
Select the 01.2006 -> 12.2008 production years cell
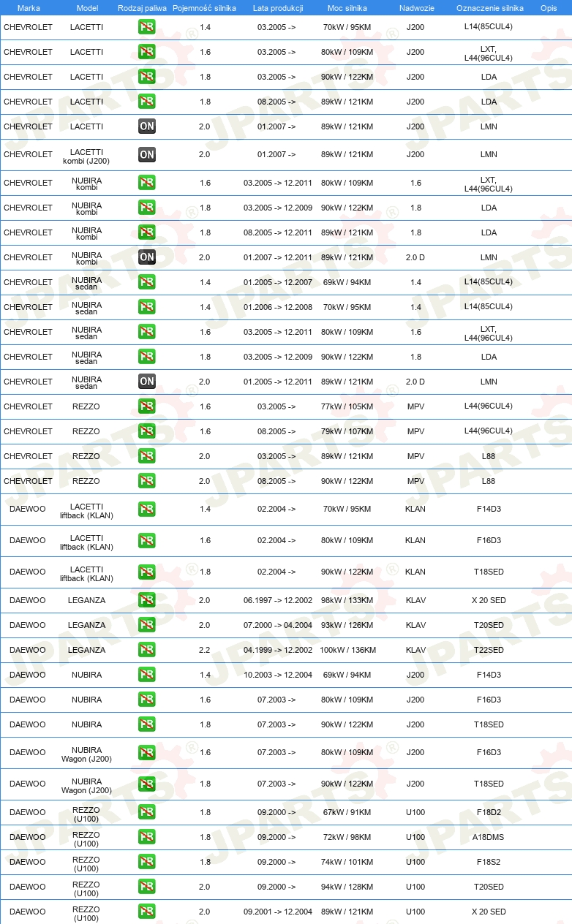pyautogui.click(x=278, y=307)
